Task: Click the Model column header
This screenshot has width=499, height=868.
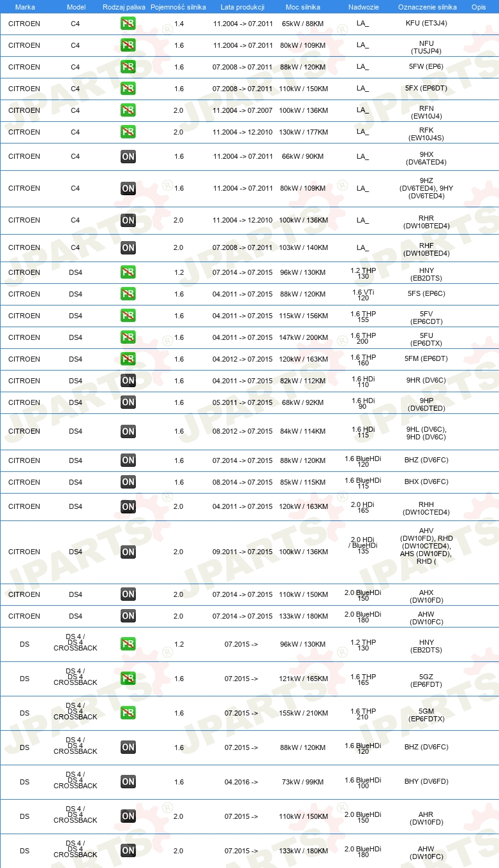Action: pos(76,7)
